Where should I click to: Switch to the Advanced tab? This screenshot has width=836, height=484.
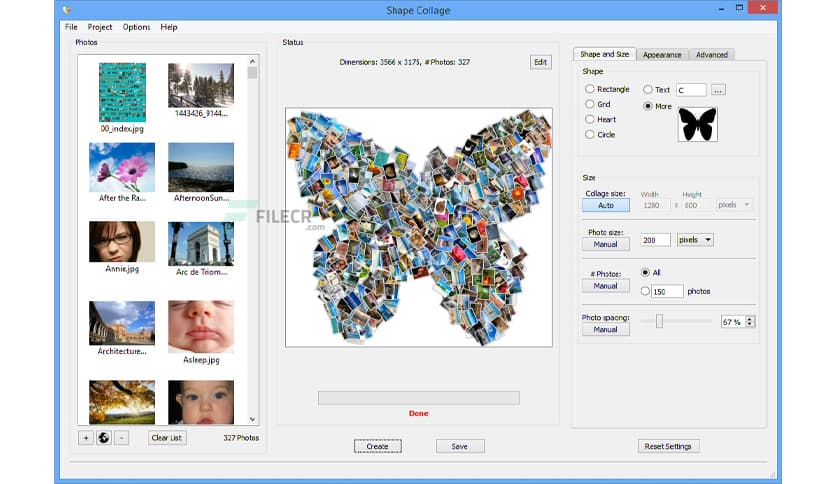[712, 54]
